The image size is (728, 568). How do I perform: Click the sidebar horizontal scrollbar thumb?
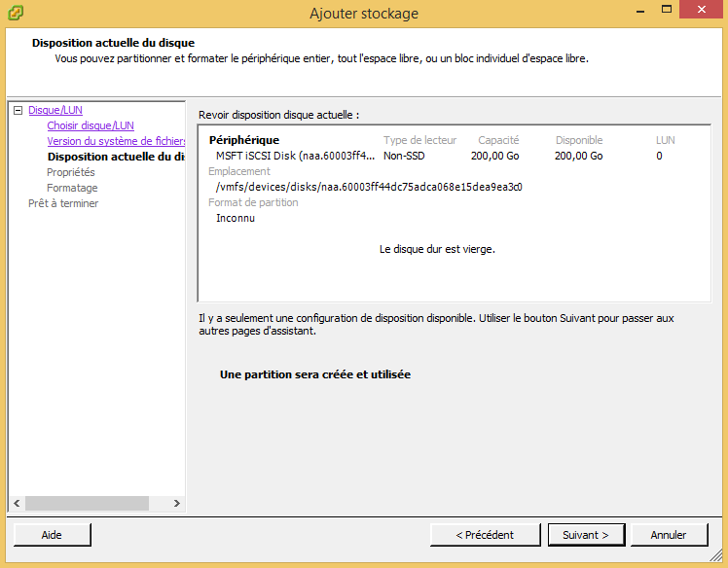[87, 503]
